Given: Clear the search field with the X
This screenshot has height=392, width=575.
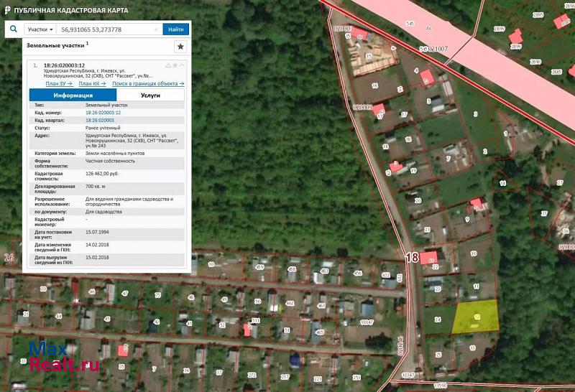Looking at the screenshot, I should pos(156,29).
